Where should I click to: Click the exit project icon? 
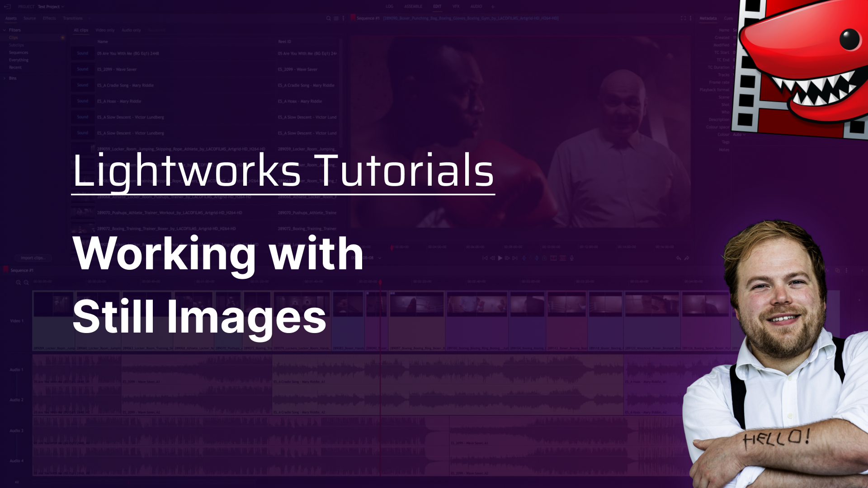(7, 7)
